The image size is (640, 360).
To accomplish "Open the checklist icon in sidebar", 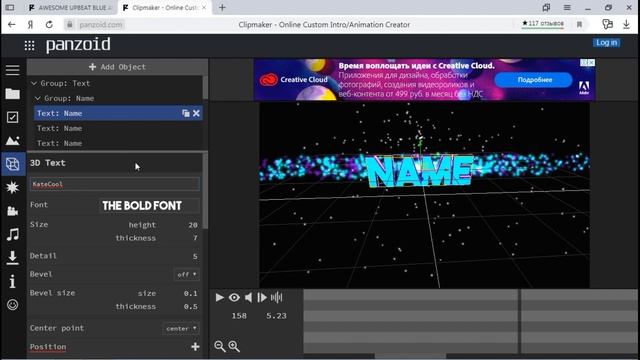I will click(x=13, y=118).
